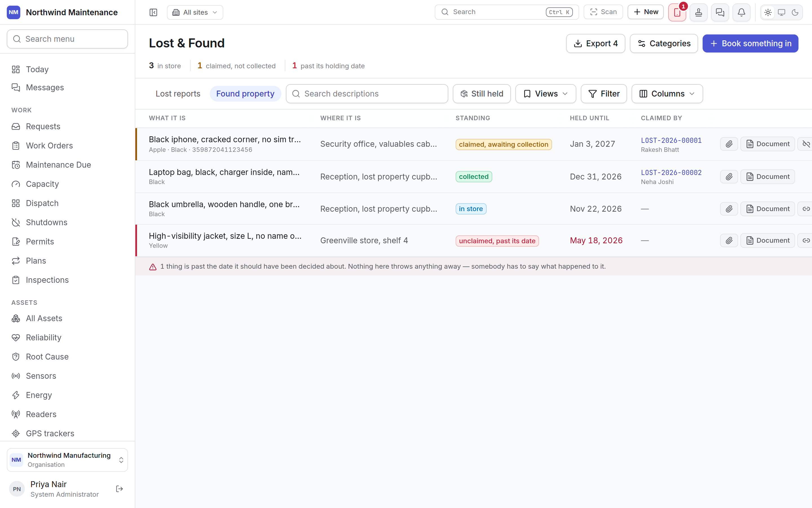
Task: Attach file to Black iphone row
Action: click(x=729, y=144)
